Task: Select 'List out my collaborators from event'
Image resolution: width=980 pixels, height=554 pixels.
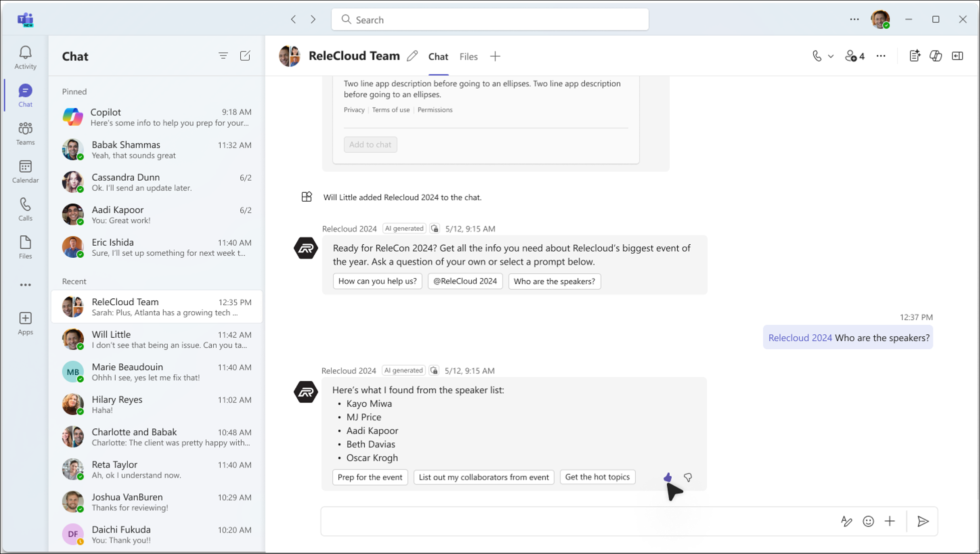Action: [x=483, y=476]
